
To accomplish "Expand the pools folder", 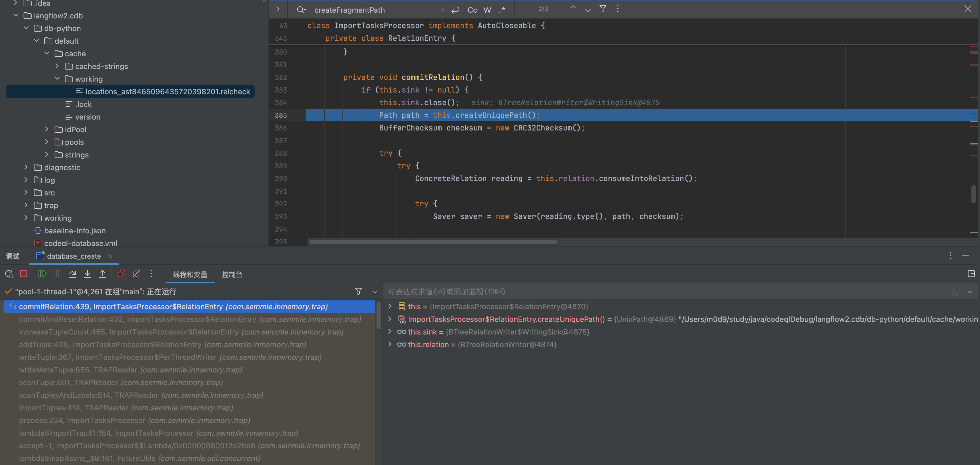I will click(47, 142).
